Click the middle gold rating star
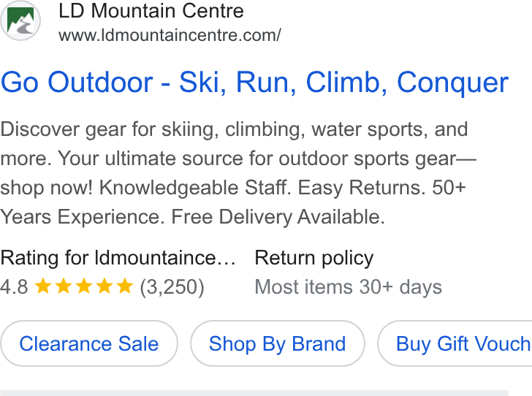The image size is (532, 396). tap(84, 286)
